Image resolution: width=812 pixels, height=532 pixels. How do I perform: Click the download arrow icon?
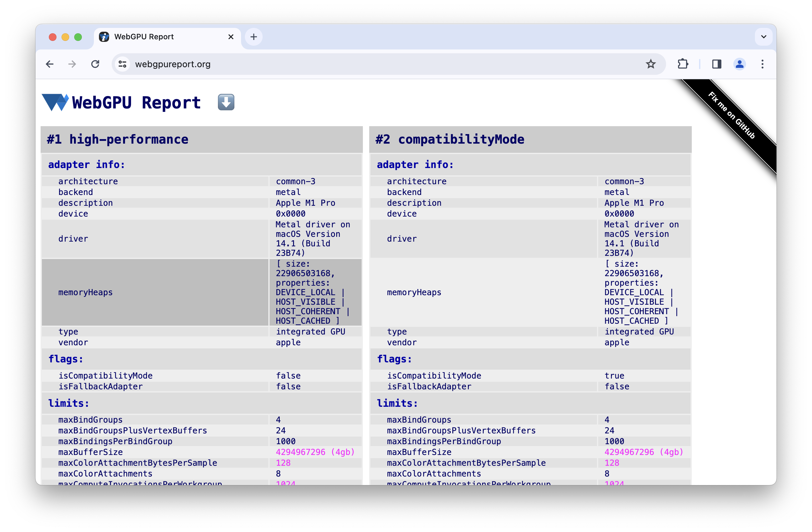tap(226, 102)
